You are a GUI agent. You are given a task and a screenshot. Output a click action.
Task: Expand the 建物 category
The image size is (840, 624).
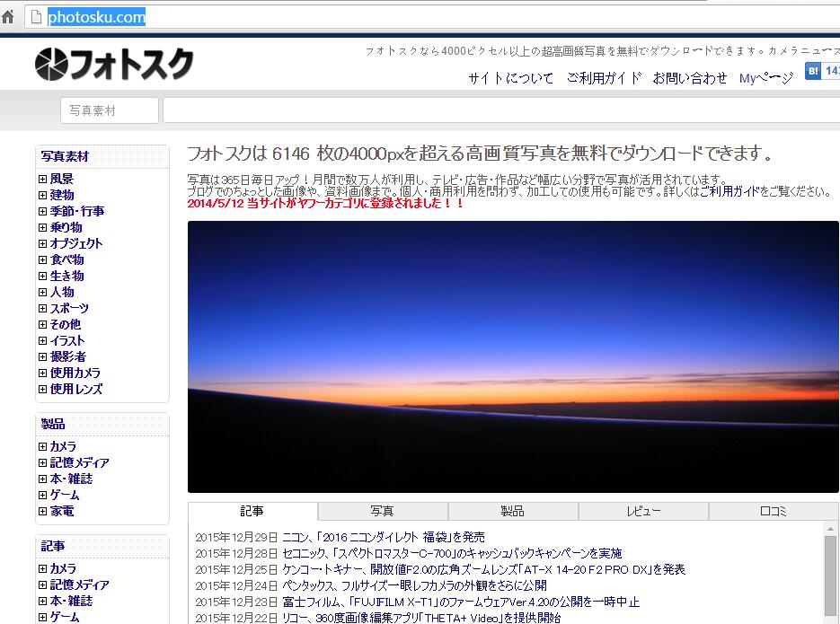pos(43,195)
